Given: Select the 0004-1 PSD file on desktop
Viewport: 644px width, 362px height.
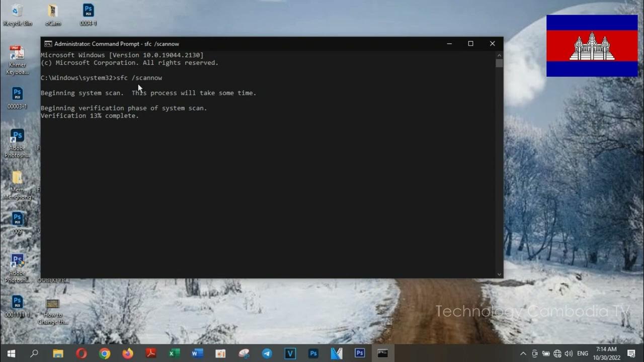Looking at the screenshot, I should (x=88, y=15).
